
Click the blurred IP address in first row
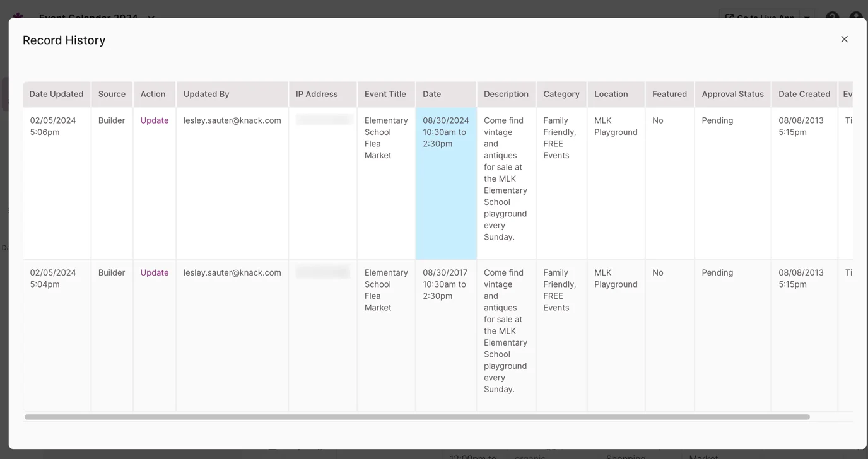tap(323, 120)
